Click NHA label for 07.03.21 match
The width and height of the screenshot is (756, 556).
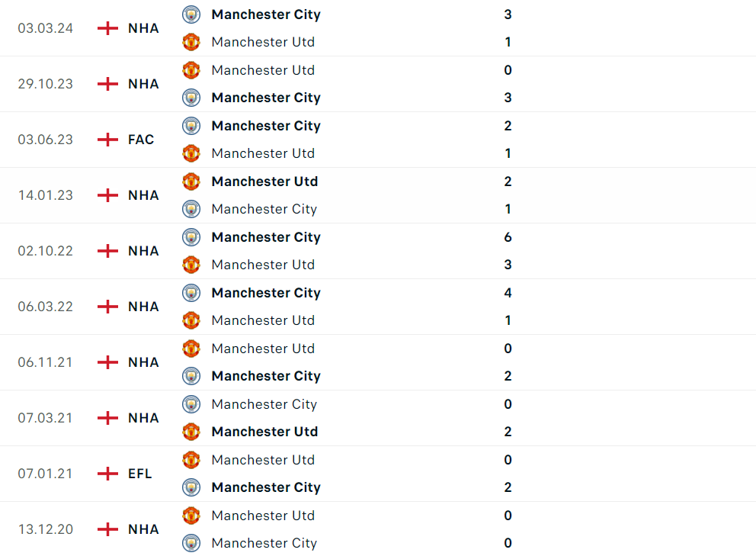[x=143, y=418]
